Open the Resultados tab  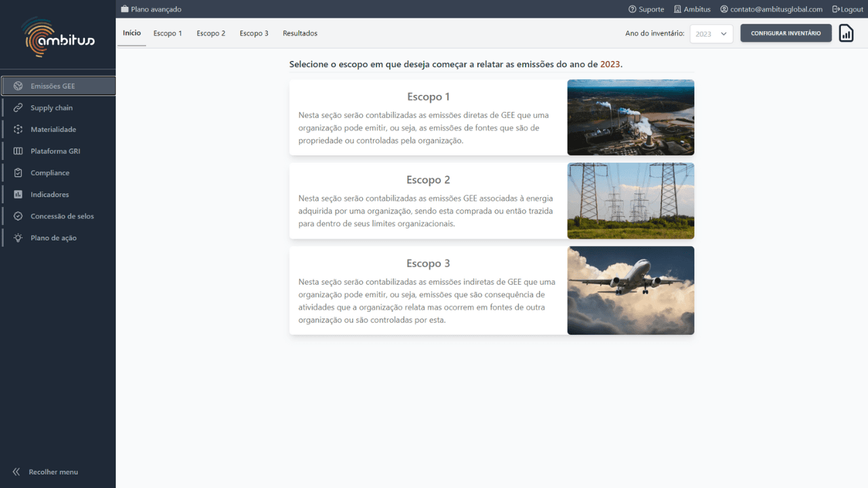pos(300,33)
